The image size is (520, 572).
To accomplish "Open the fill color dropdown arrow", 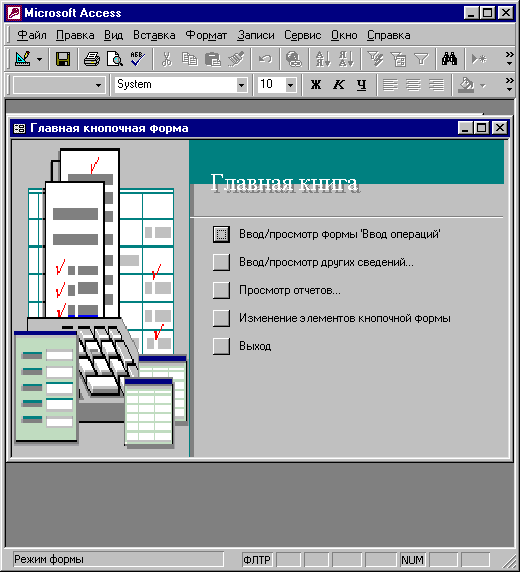I will point(483,85).
